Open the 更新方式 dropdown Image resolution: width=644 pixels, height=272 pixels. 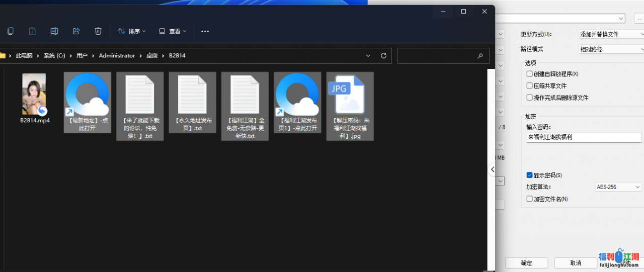pyautogui.click(x=611, y=34)
